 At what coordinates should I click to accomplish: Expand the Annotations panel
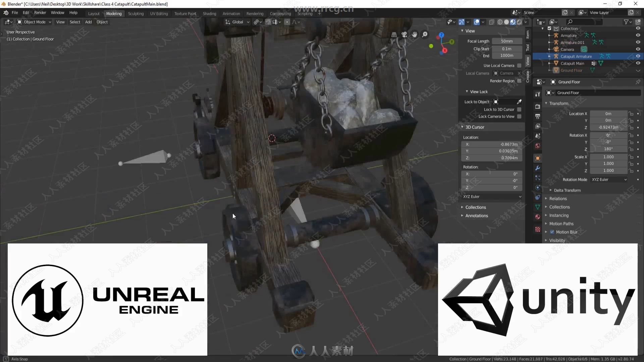[476, 216]
